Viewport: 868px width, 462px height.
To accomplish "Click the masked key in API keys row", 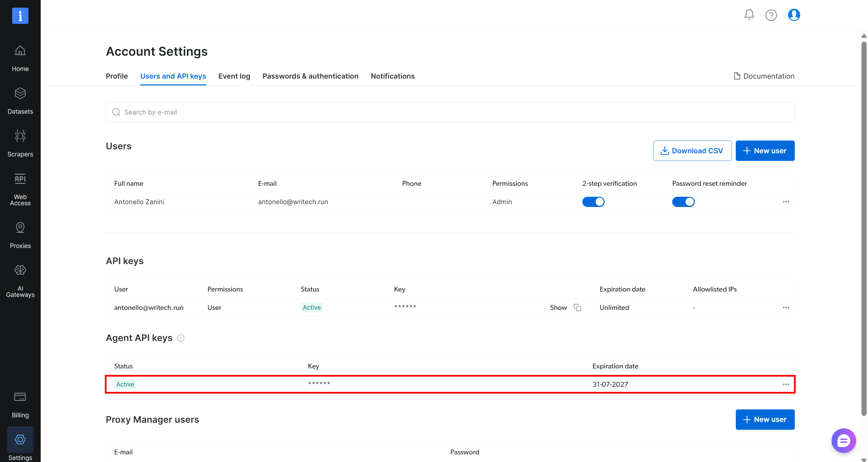I will 405,307.
